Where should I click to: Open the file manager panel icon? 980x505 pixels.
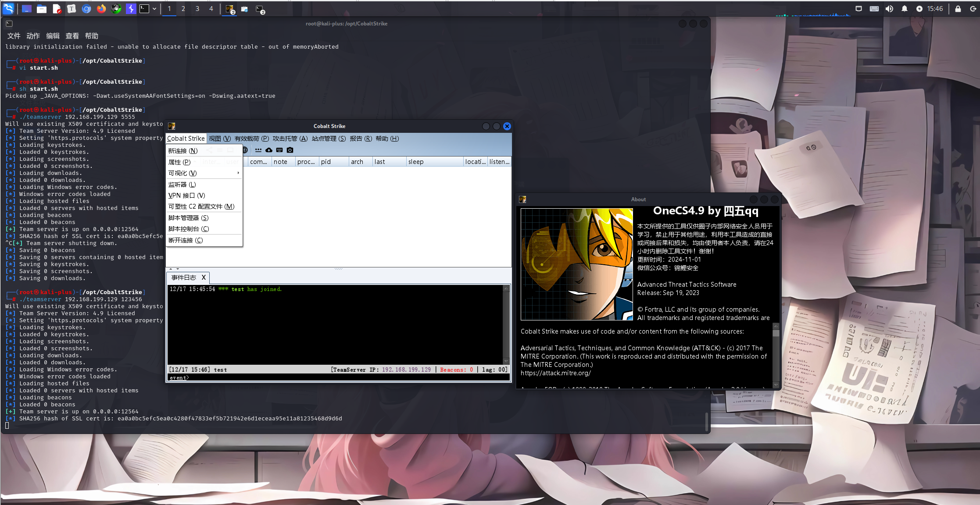[42, 9]
